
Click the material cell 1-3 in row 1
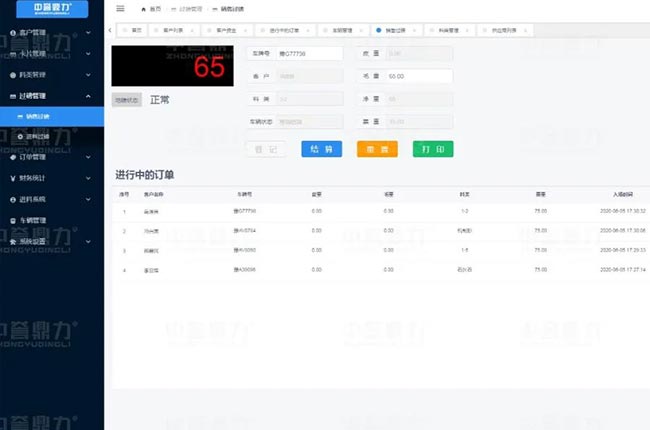pos(464,211)
